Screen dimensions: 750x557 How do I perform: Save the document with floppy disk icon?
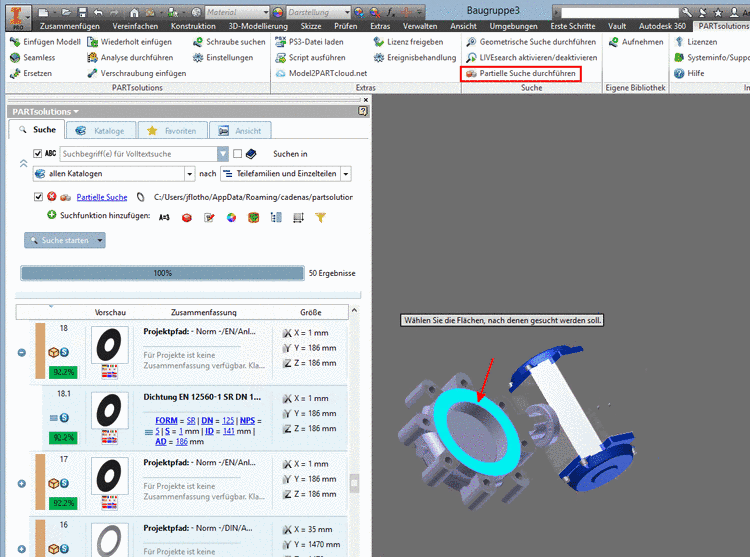(82, 12)
